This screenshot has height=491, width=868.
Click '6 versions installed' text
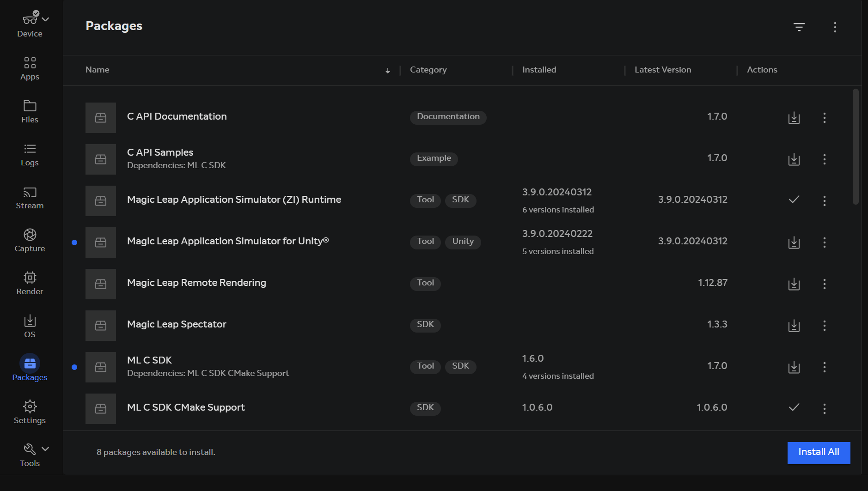coord(558,210)
